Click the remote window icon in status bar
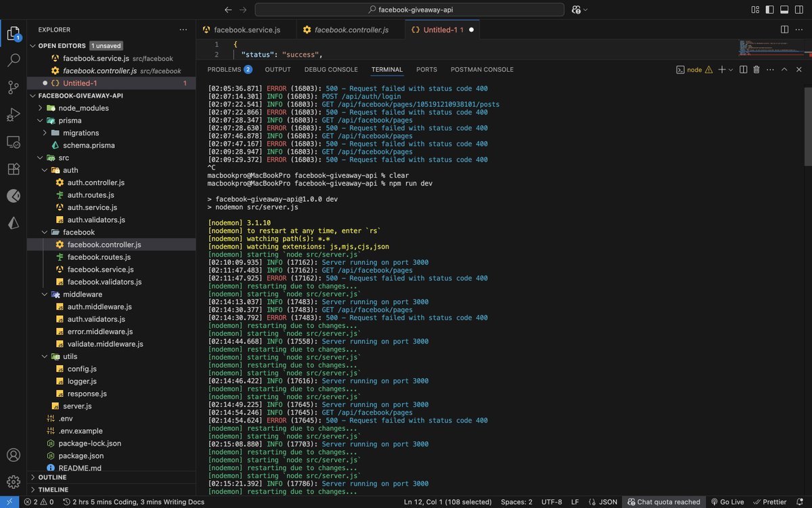 tap(9, 502)
